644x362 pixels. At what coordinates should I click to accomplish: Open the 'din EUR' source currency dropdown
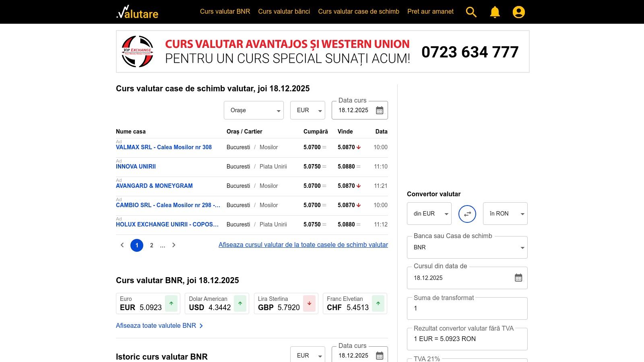[x=429, y=214]
